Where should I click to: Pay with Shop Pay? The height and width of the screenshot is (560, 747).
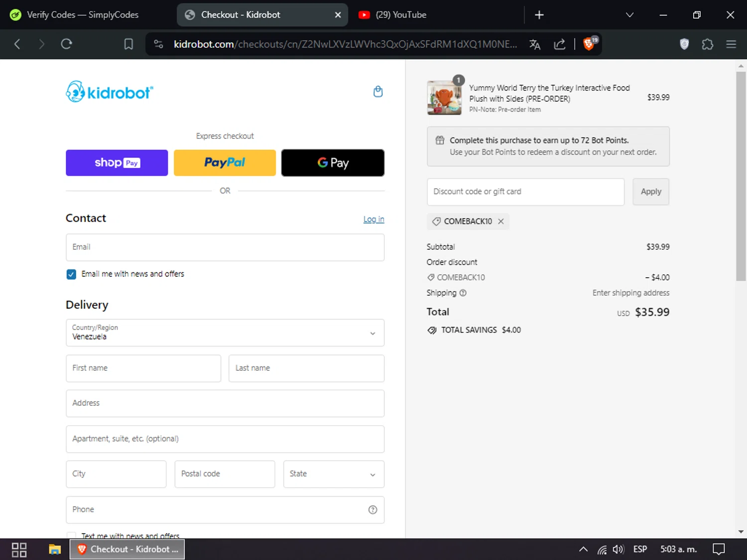[117, 163]
